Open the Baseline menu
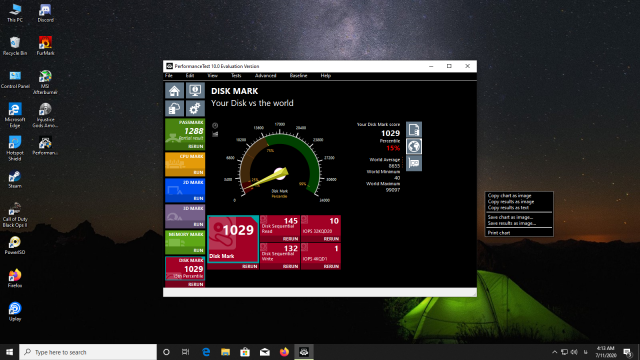 pyautogui.click(x=298, y=76)
